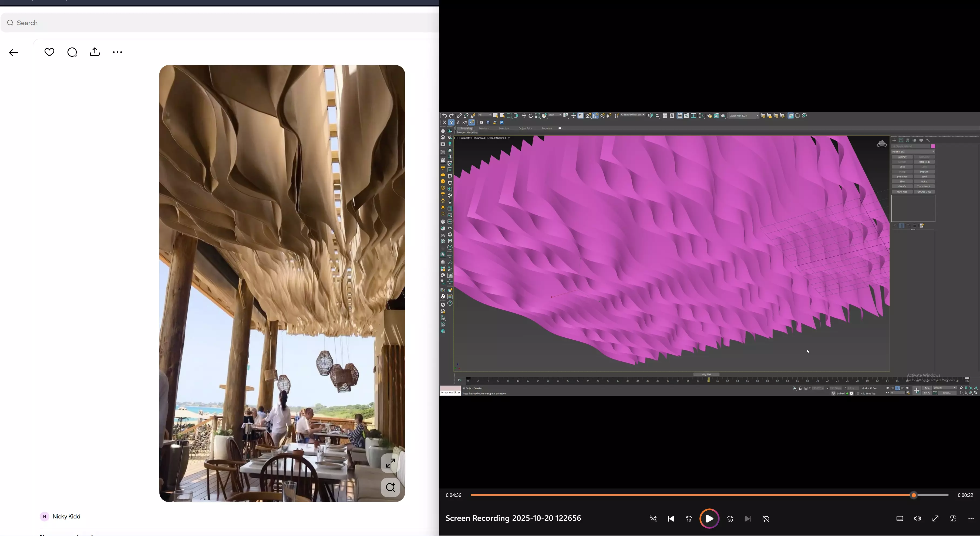Toggle shuffle in the media player
The height and width of the screenshot is (536, 980).
point(653,519)
